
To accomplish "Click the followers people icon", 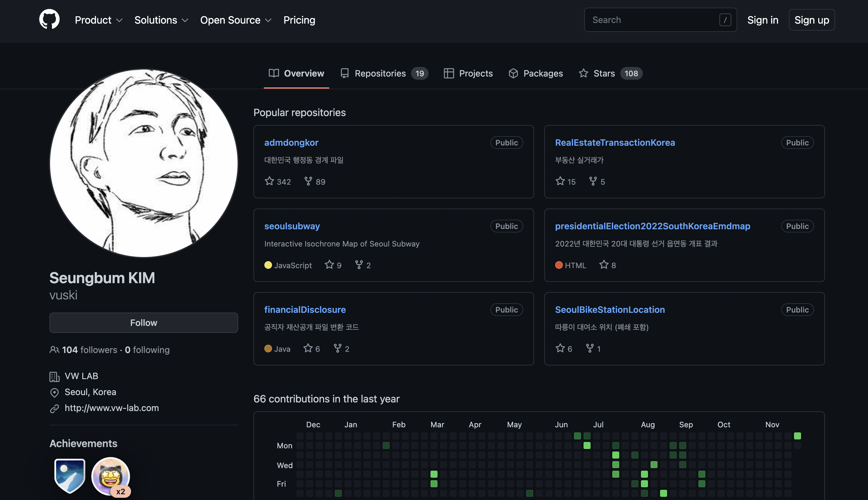I will (54, 349).
